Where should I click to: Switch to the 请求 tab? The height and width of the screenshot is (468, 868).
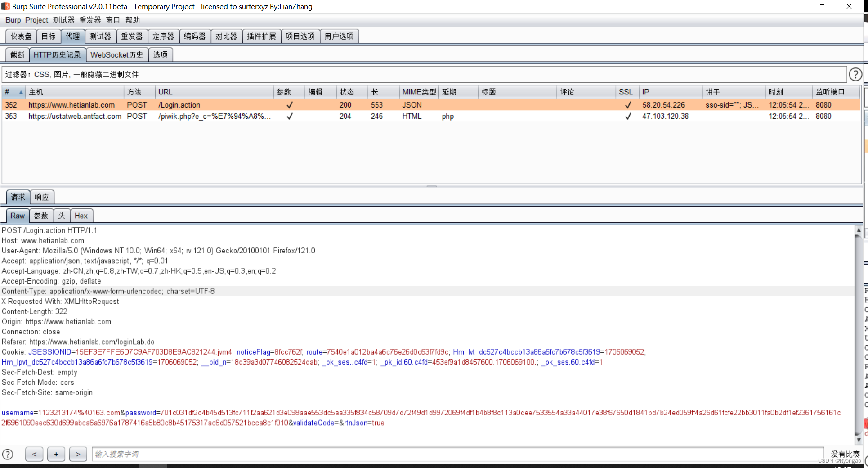18,197
